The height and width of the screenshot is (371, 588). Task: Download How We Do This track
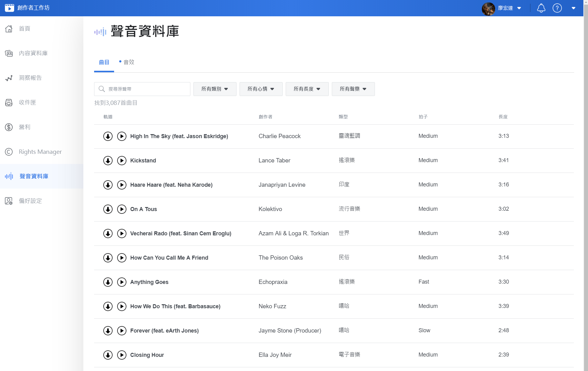[108, 306]
